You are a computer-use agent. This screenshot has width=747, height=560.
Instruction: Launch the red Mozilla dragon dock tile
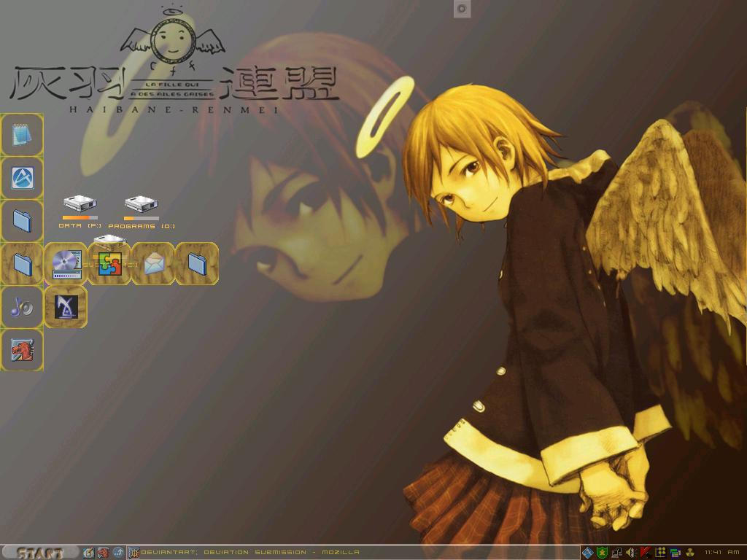pos(22,350)
